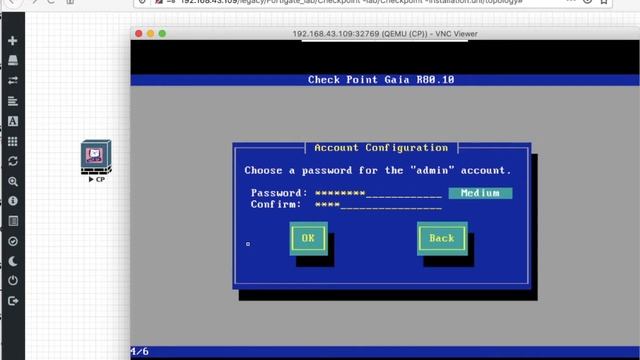Click the Medium password strength indicator
This screenshot has width=640, height=360.
pos(480,193)
